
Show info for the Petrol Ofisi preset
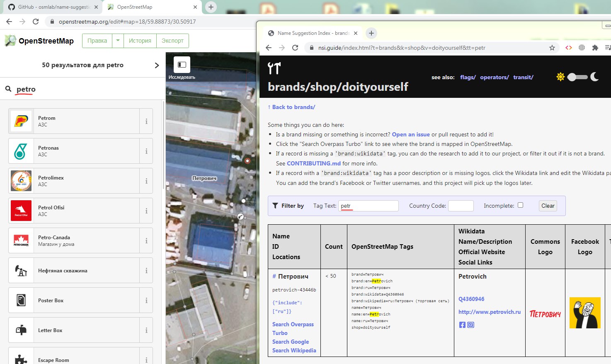point(146,211)
